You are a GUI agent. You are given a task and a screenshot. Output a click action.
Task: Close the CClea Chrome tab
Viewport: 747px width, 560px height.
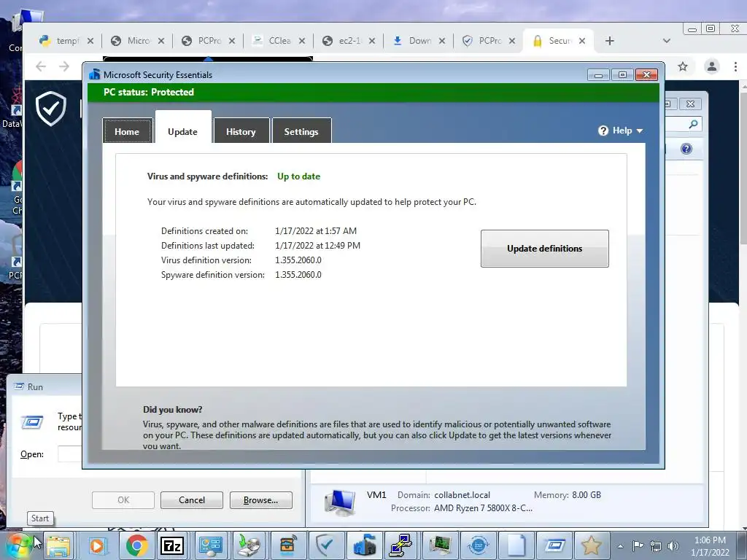coord(302,41)
